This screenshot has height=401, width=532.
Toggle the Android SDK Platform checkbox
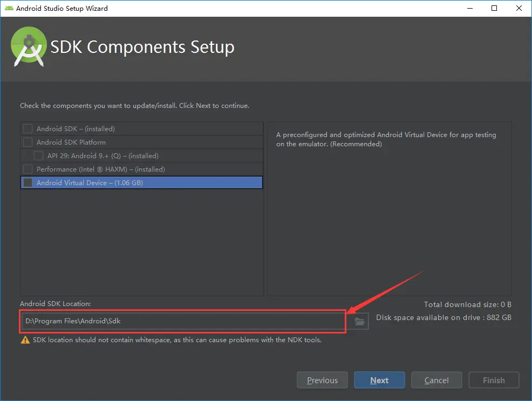(x=28, y=142)
